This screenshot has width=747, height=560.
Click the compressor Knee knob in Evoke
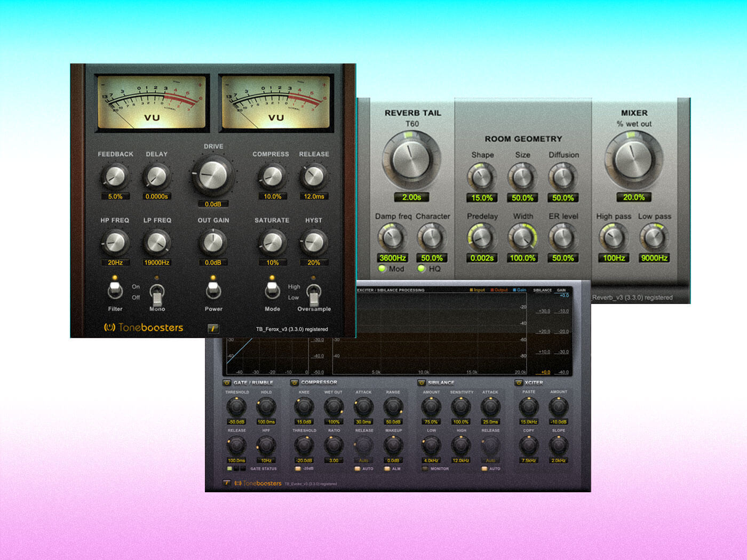coord(304,407)
